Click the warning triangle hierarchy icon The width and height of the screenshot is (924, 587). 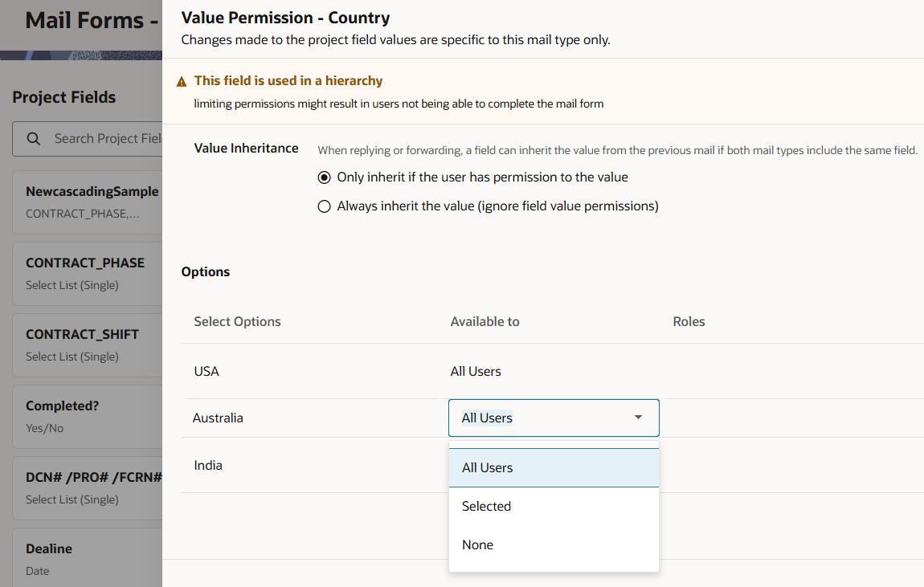coord(182,81)
